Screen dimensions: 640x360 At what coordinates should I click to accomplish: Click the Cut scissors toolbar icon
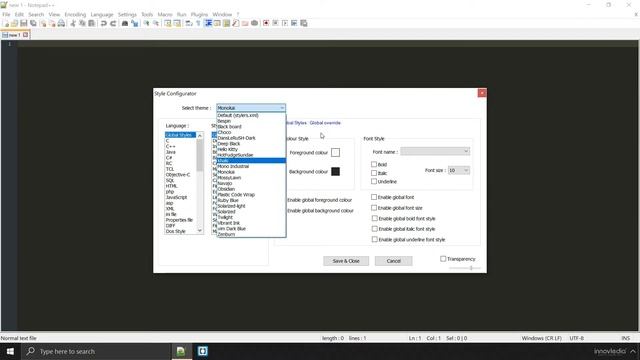click(x=73, y=23)
